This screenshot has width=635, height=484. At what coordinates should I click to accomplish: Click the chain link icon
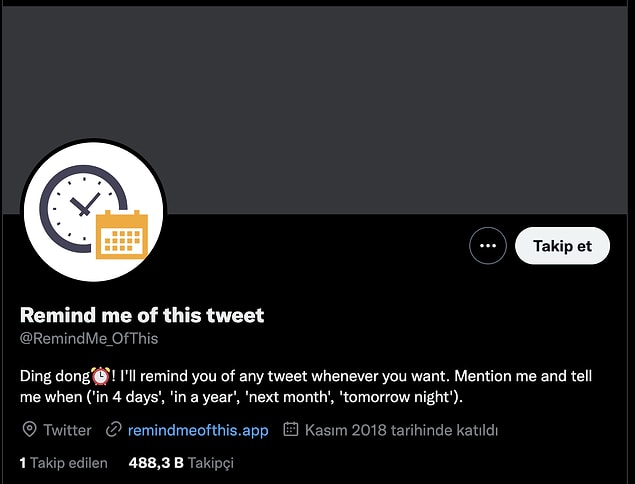point(114,430)
